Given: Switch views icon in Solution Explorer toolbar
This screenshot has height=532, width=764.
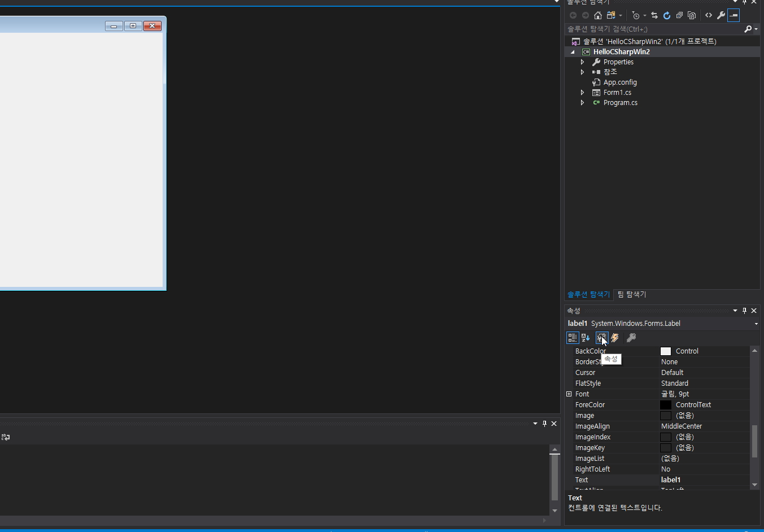Looking at the screenshot, I should click(x=611, y=16).
